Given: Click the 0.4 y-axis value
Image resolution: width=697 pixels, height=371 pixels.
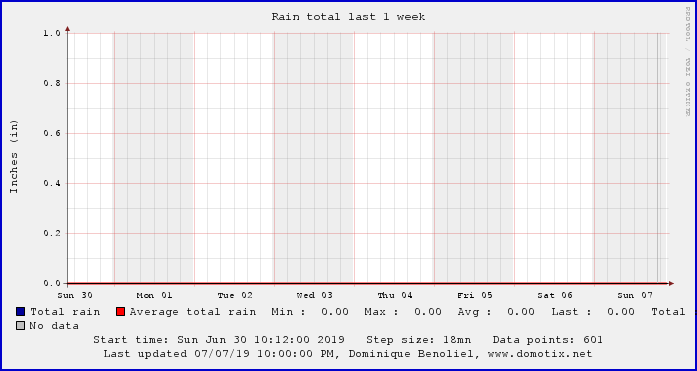Looking at the screenshot, I should coord(52,184).
